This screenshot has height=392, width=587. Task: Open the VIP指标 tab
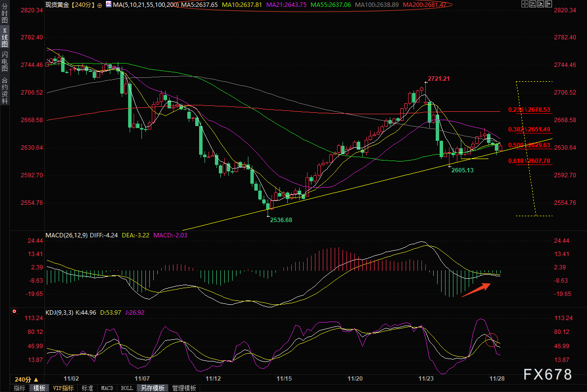click(63, 388)
